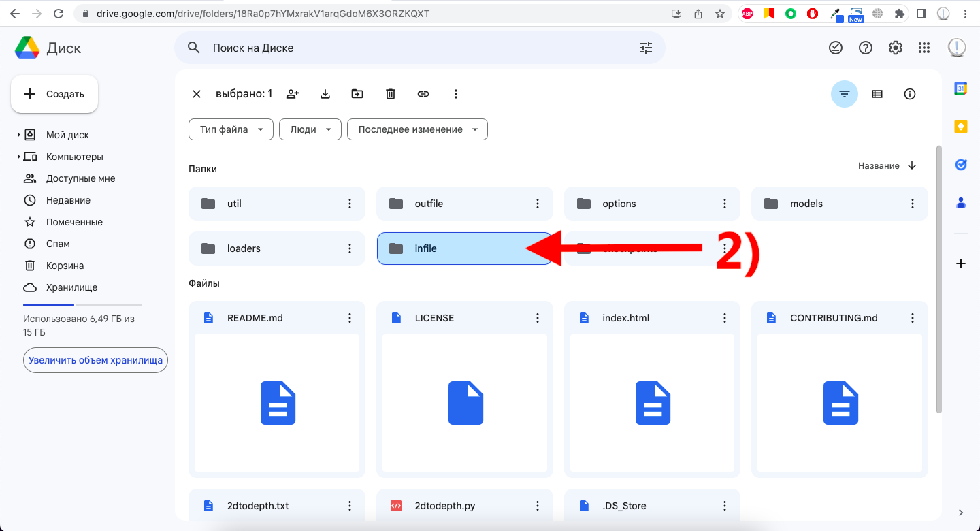Open Доступные мне section
Image resolution: width=980 pixels, height=531 pixels.
[x=81, y=178]
